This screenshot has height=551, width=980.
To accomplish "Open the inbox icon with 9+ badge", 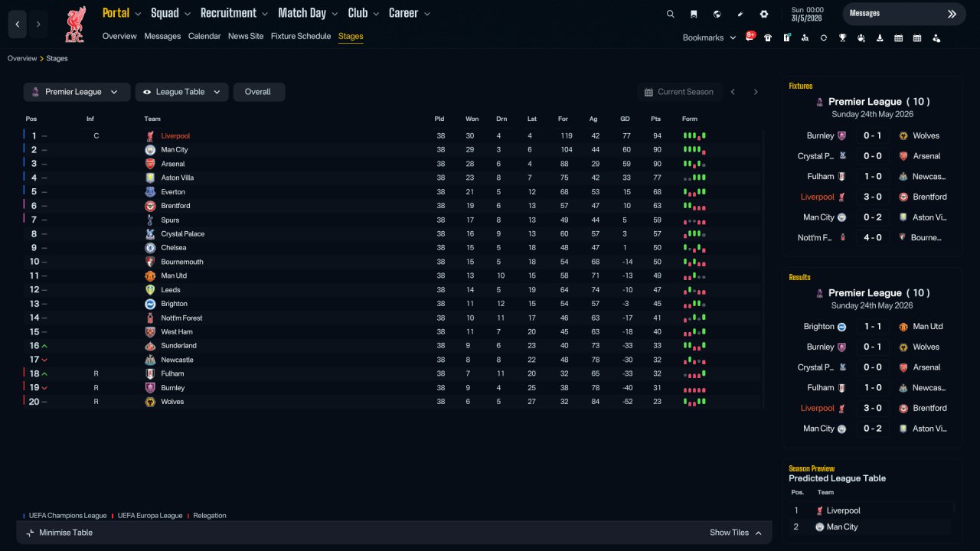I will coord(750,37).
